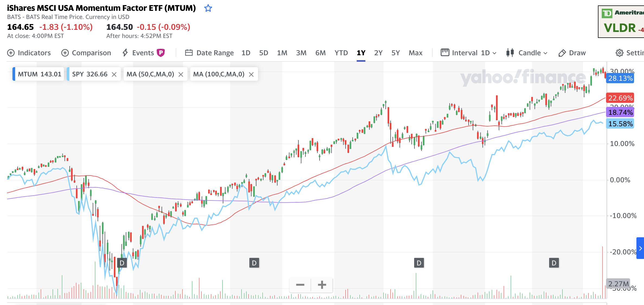The height and width of the screenshot is (305, 644).
Task: Remove the MA 100 indicator
Action: (x=251, y=74)
